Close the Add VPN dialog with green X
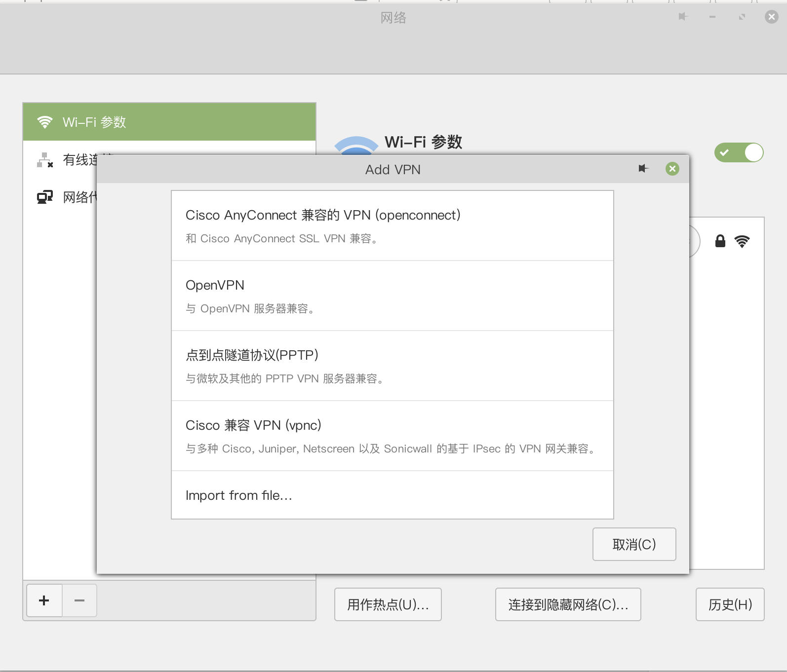The width and height of the screenshot is (787, 672). 672,169
